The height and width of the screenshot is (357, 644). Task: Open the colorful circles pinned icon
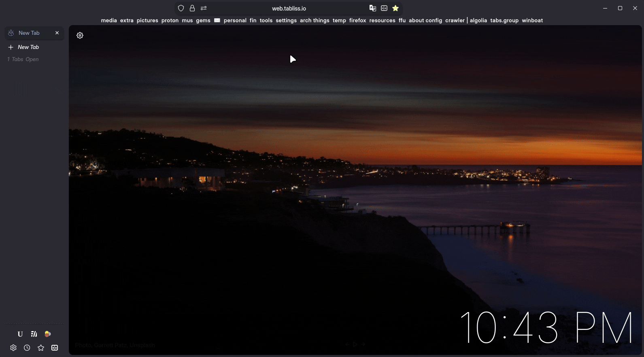[48, 334]
